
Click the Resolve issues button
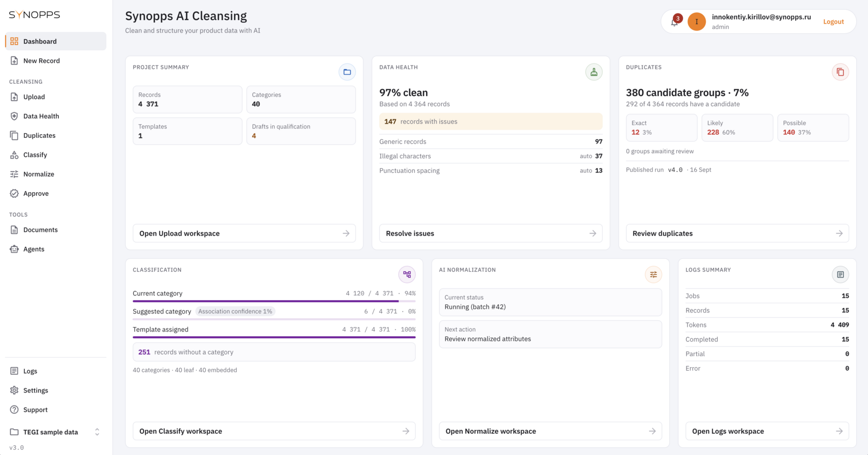click(x=491, y=233)
